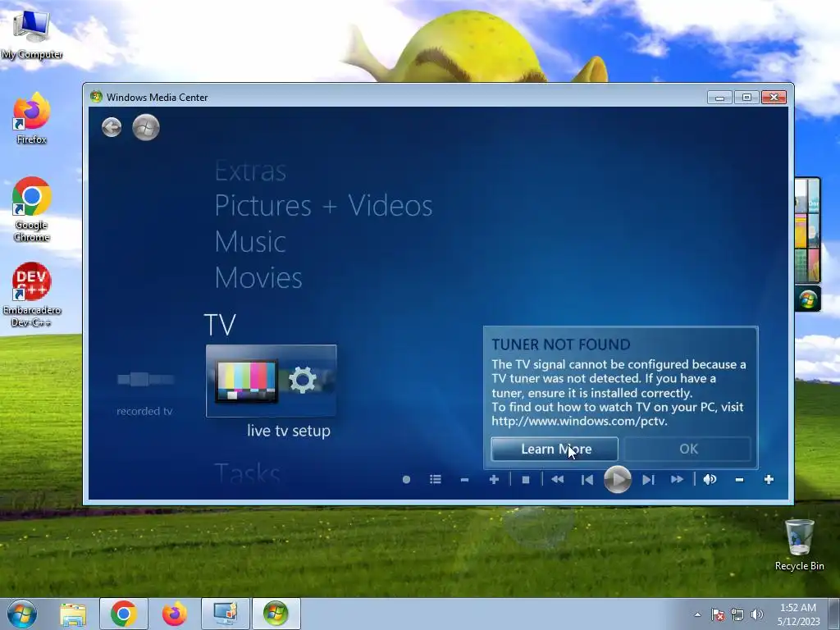The image size is (840, 630).
Task: Switch to the monitor-icon taskbar app
Action: point(225,614)
